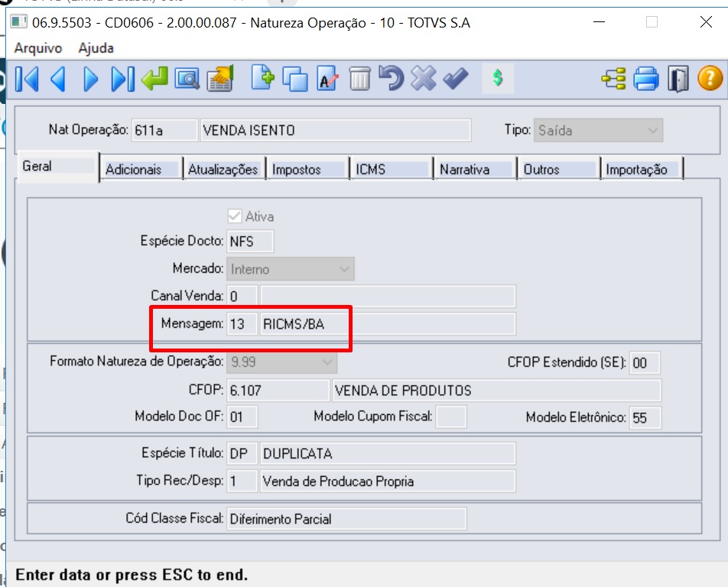The width and height of the screenshot is (728, 587).
Task: Go to last record icon
Action: click(x=123, y=79)
